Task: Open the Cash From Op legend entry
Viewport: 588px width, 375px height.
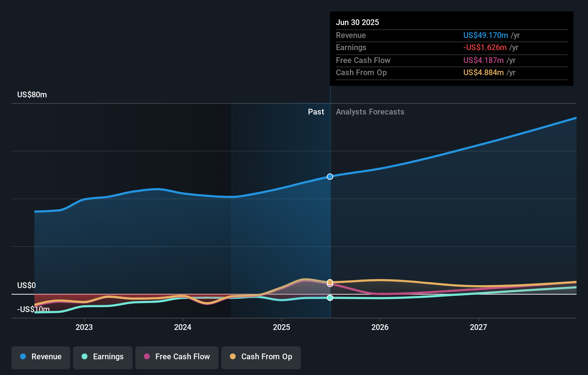Action: pos(261,357)
